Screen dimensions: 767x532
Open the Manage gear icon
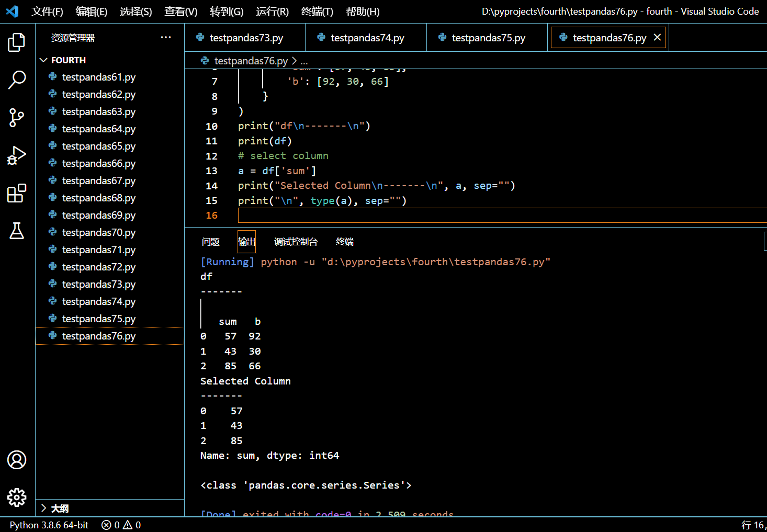click(17, 497)
